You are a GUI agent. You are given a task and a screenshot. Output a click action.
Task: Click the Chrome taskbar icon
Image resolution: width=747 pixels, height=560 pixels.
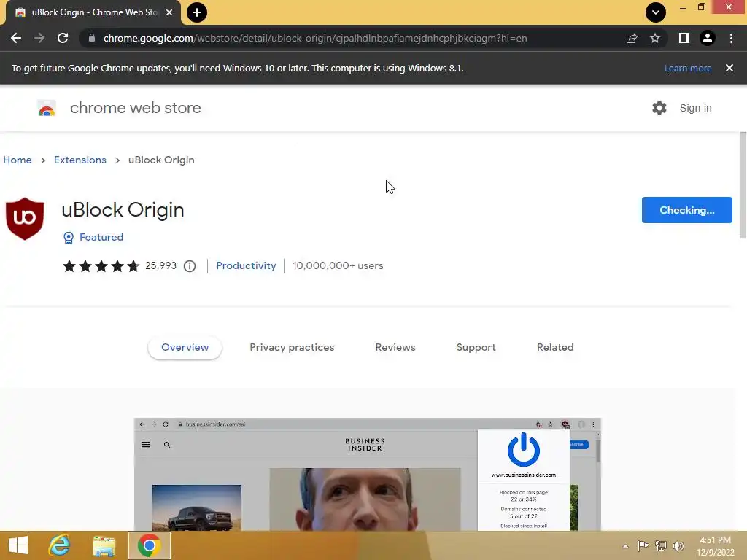(149, 545)
